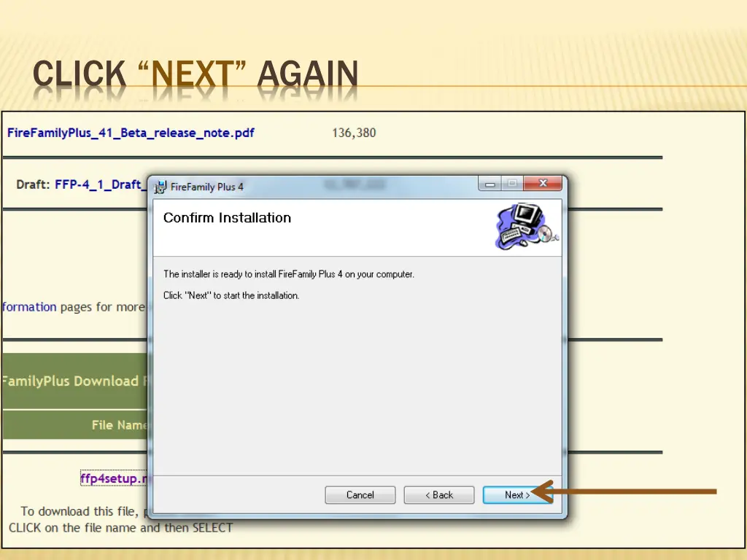Open the FireFamilyPlus_41_Beta_release_note.pdf link
This screenshot has width=747, height=560.
131,133
